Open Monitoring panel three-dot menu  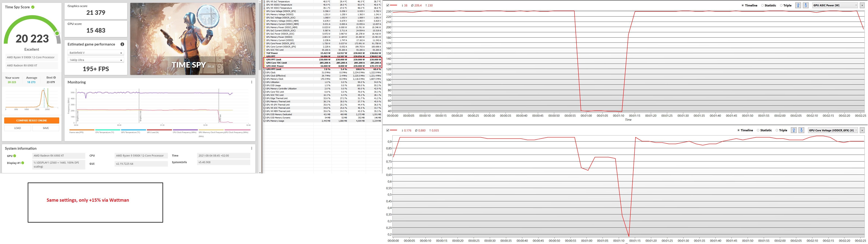pos(251,82)
